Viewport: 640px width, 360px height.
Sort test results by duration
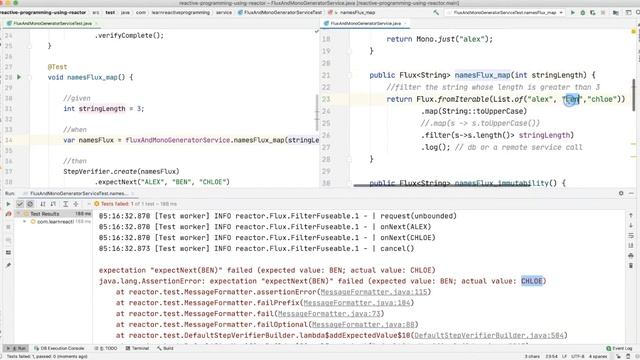pos(53,204)
